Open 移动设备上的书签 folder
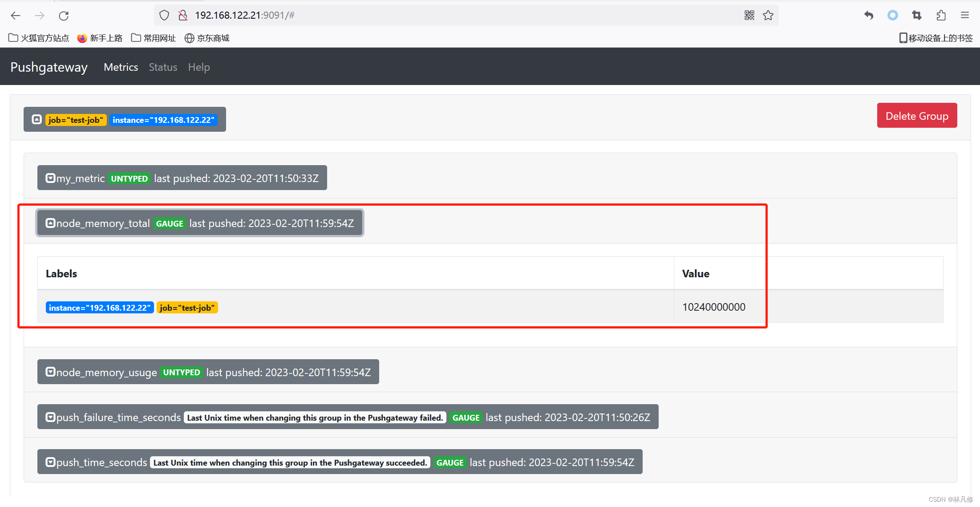The image size is (980, 507). click(x=936, y=38)
